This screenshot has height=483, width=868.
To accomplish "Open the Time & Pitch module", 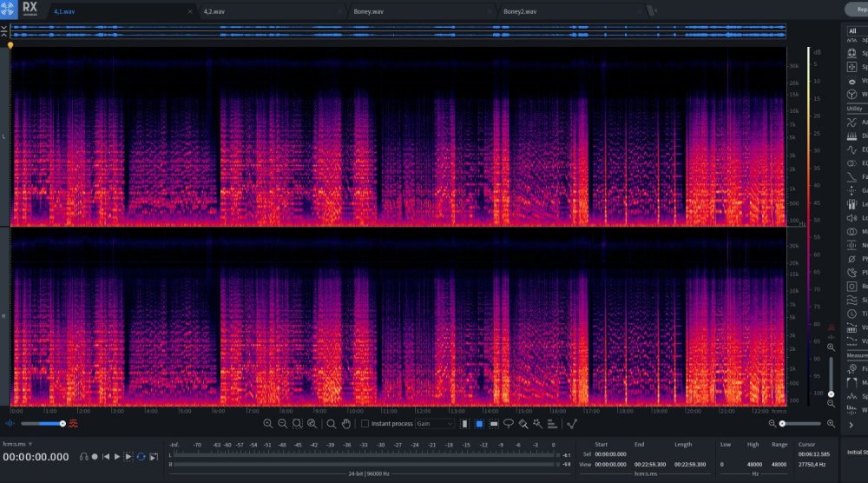I will tap(857, 314).
